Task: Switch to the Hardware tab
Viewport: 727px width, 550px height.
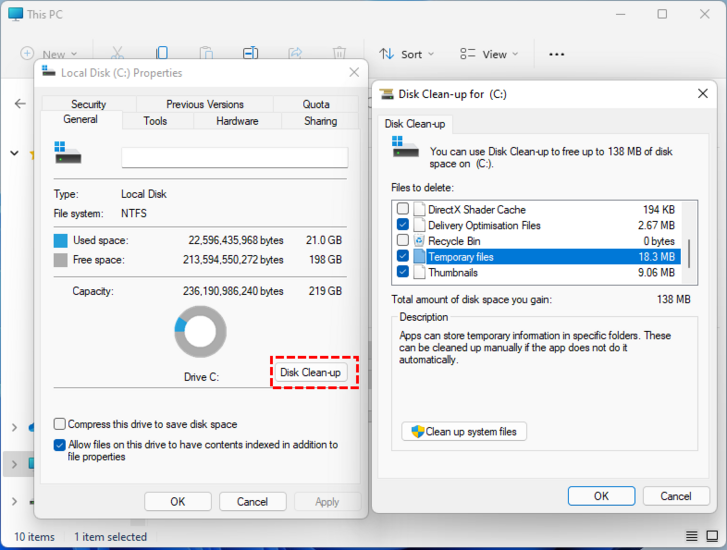Action: pyautogui.click(x=237, y=121)
